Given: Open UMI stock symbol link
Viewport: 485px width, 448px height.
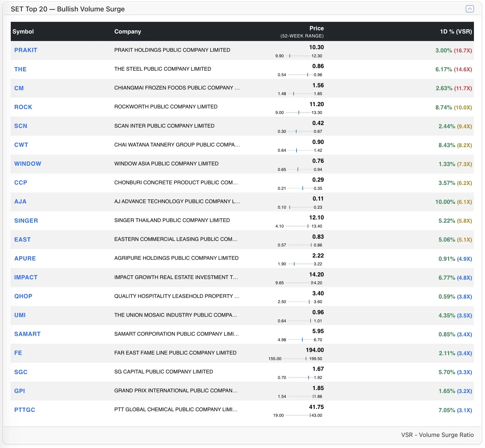Looking at the screenshot, I should 20,315.
